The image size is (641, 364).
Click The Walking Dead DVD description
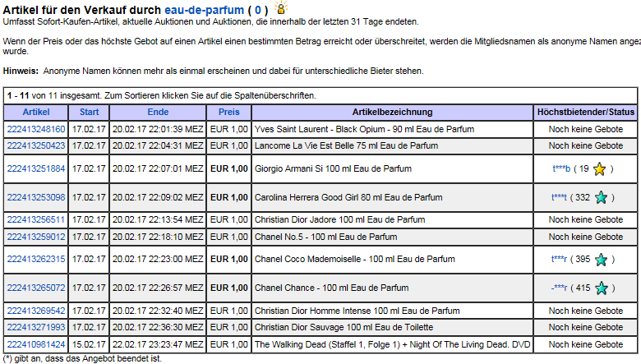point(393,344)
